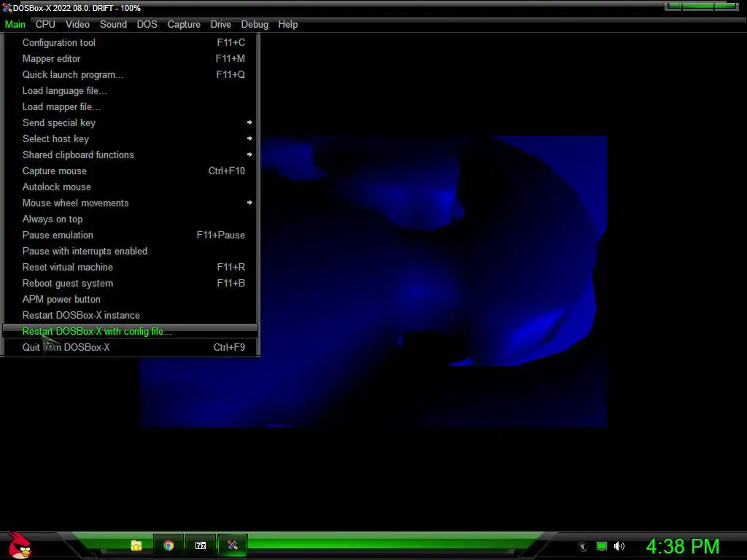Select Restart DOSBox-X with config file...
Image resolution: width=747 pixels, height=560 pixels.
(x=130, y=331)
